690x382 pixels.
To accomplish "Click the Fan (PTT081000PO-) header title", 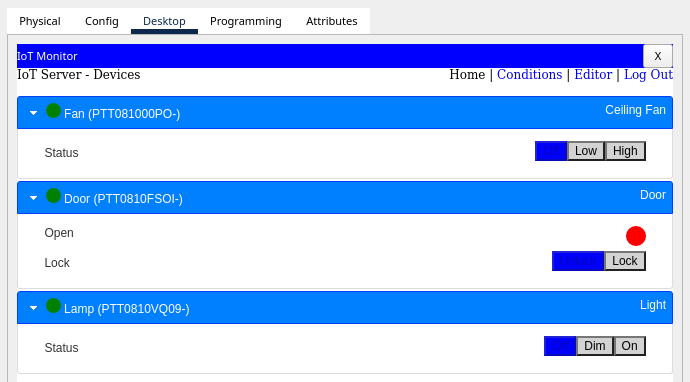I will click(122, 114).
